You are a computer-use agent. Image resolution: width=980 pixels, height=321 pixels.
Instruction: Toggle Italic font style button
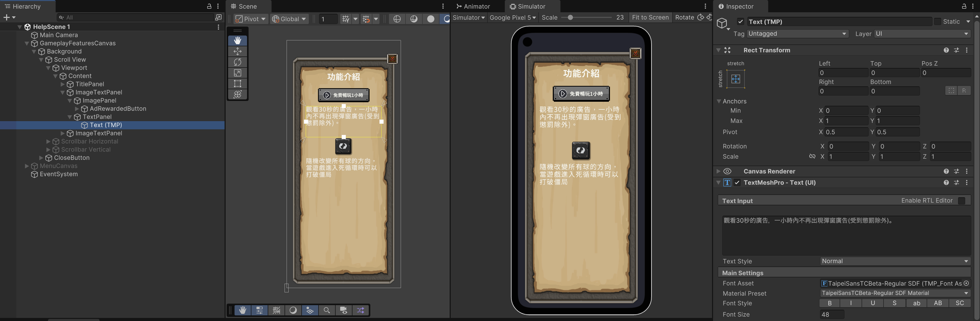point(851,303)
